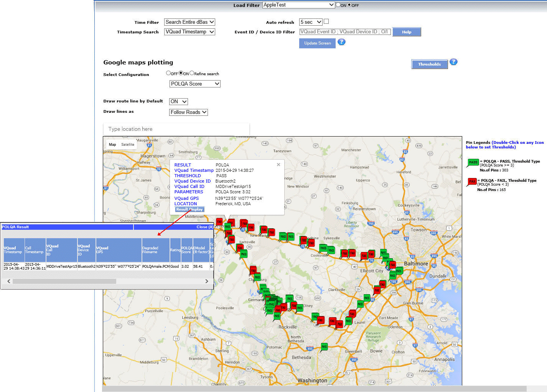Focus the Type location here search box
Screen dimensions: 547x392
coord(176,129)
